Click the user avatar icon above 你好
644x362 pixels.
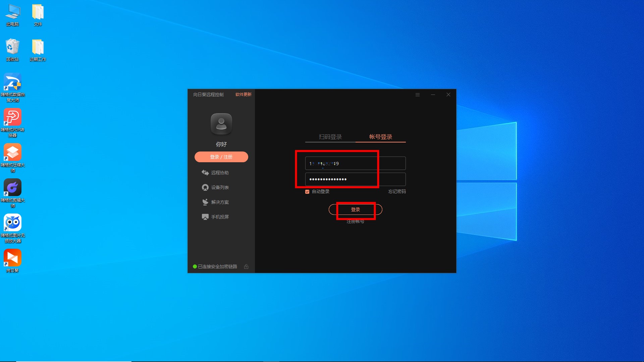(221, 124)
